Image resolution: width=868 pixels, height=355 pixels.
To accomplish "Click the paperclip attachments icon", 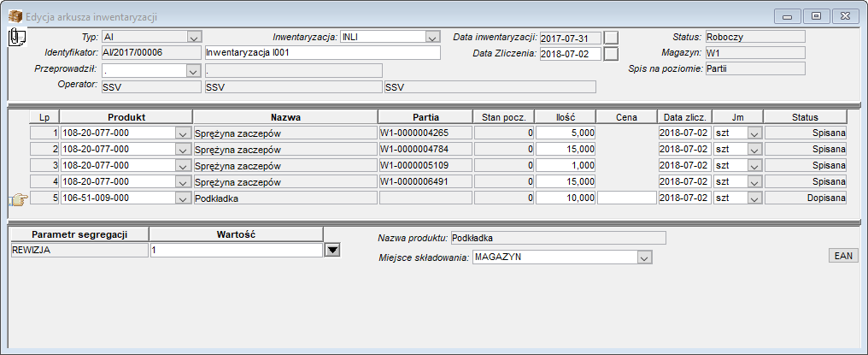I will 18,37.
